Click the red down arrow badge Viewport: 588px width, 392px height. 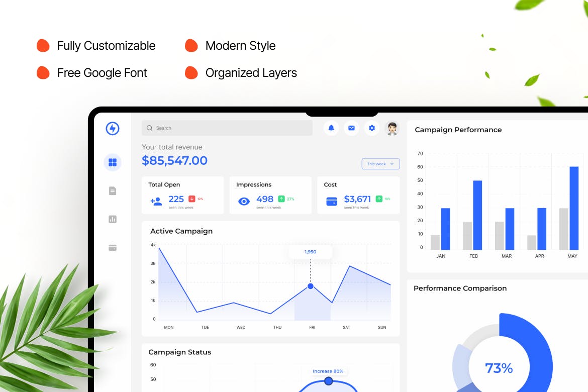[192, 199]
